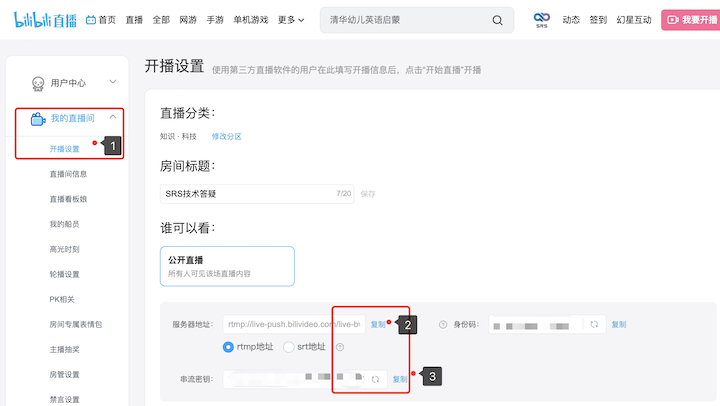Select the srt地址 radio button
Image resolution: width=720 pixels, height=406 pixels.
click(x=289, y=347)
